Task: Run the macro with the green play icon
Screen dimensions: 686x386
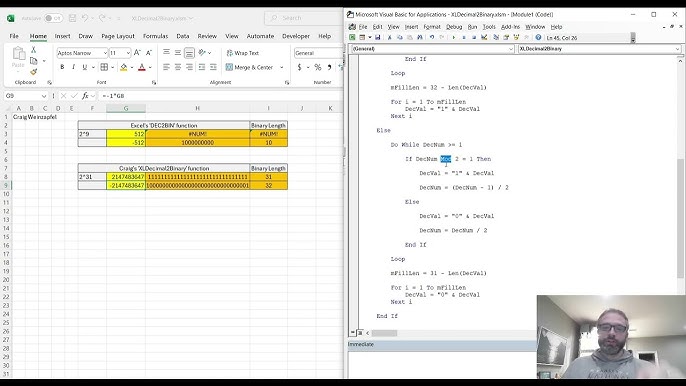Action: click(454, 37)
